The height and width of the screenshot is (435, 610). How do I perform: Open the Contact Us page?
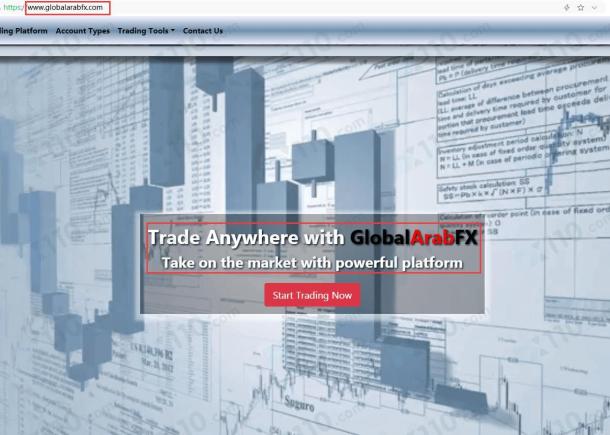(x=203, y=31)
